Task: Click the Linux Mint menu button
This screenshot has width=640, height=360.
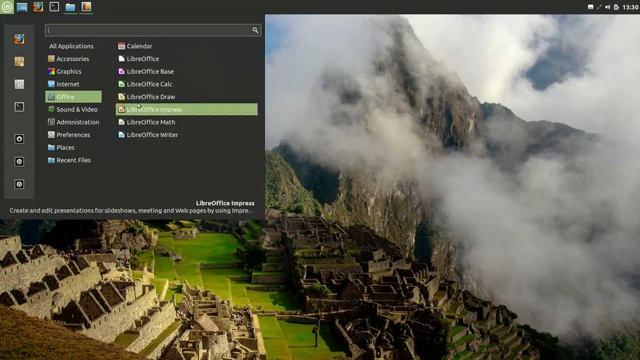Action: pyautogui.click(x=7, y=7)
